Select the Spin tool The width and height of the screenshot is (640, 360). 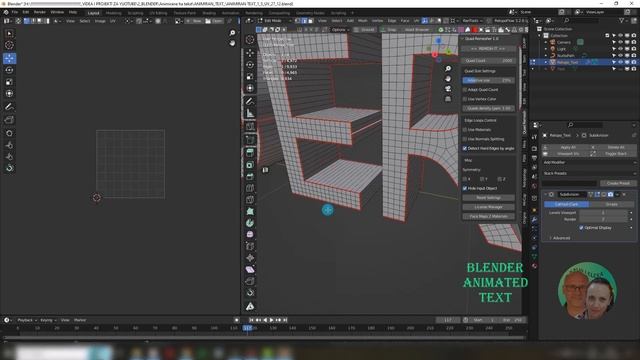pyautogui.click(x=250, y=223)
